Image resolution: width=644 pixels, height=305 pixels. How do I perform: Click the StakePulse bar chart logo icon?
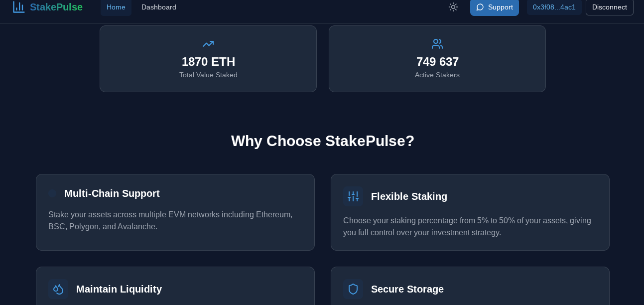[x=18, y=7]
